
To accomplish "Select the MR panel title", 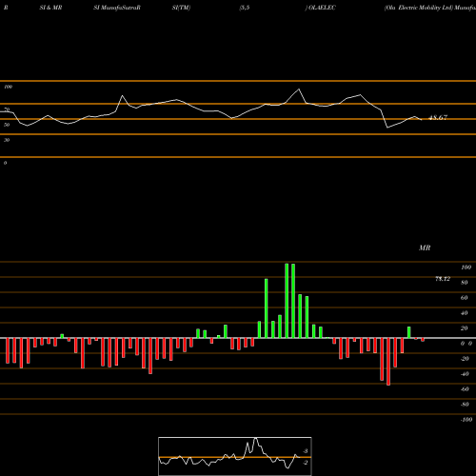I will (x=425, y=248).
